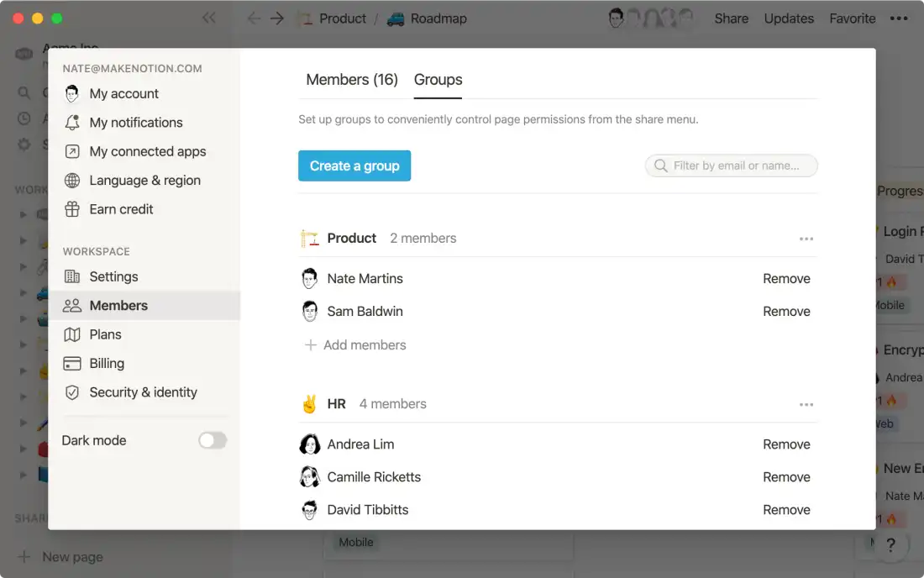Screen dimensions: 924x578
Task: Click Nate Martins avatar in members list
Action: [x=309, y=278]
